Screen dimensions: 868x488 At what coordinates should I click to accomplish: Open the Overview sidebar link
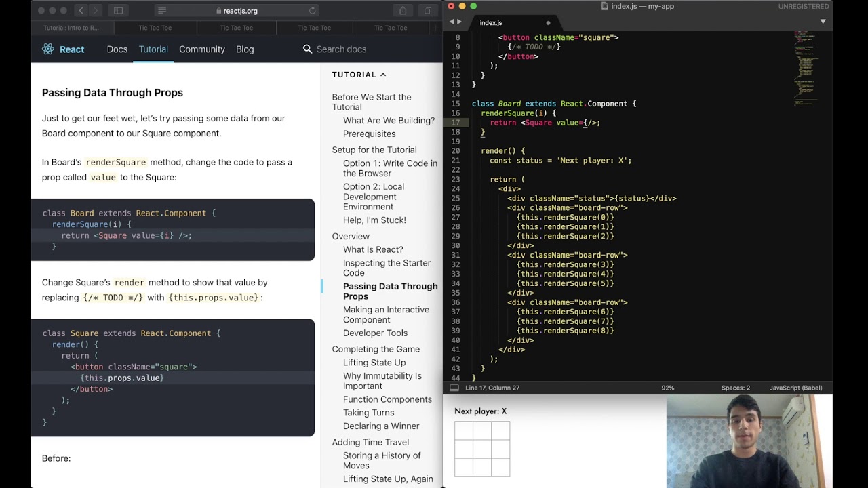(351, 236)
